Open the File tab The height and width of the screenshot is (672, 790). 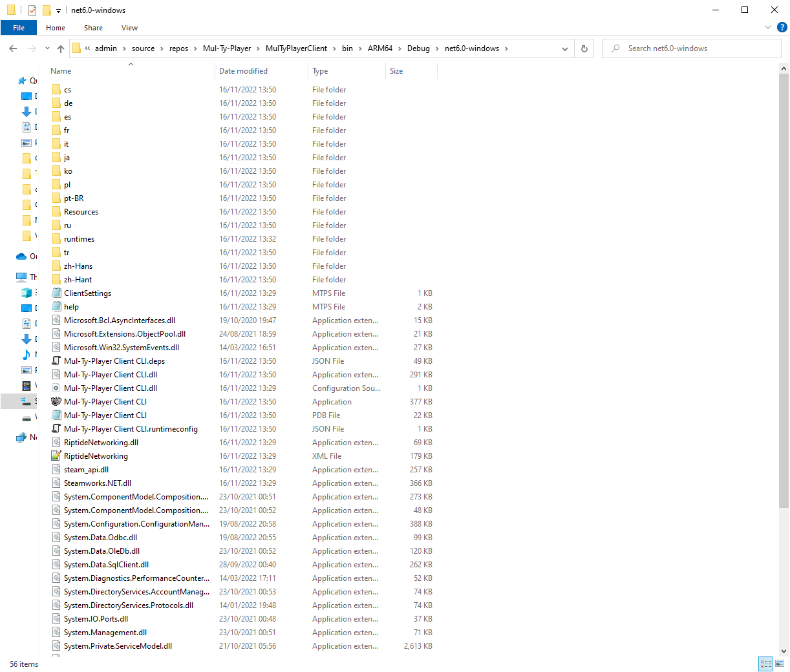pos(19,28)
